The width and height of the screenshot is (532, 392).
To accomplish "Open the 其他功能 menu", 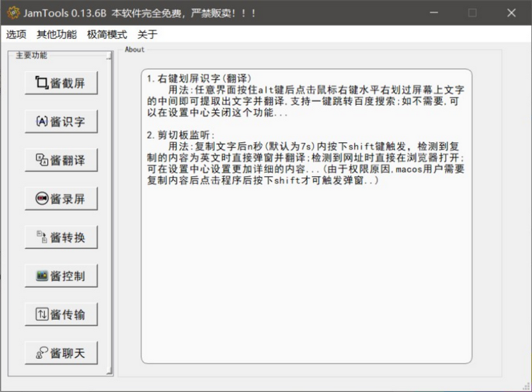I will click(x=57, y=35).
